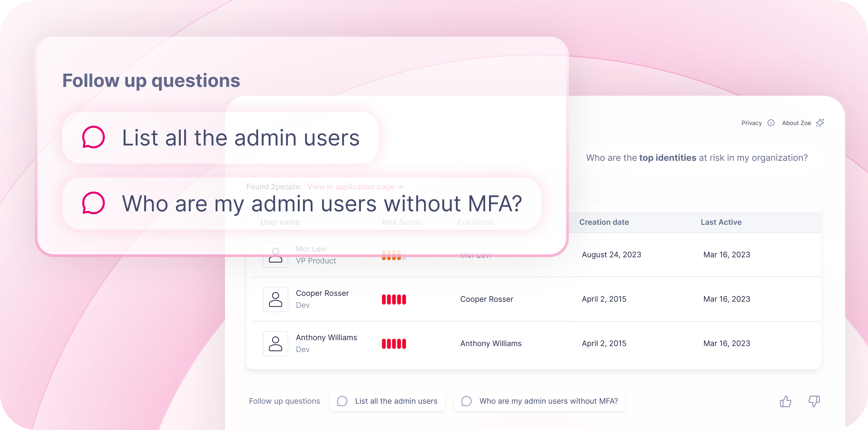Click 'Anthony Williams' user name text
This screenshot has width=868, height=430.
point(326,337)
